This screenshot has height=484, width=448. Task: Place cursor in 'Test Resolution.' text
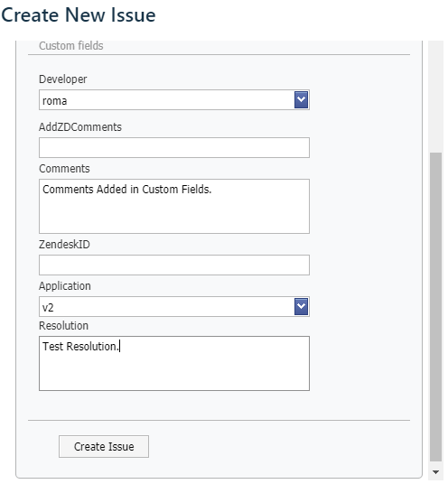pyautogui.click(x=80, y=347)
